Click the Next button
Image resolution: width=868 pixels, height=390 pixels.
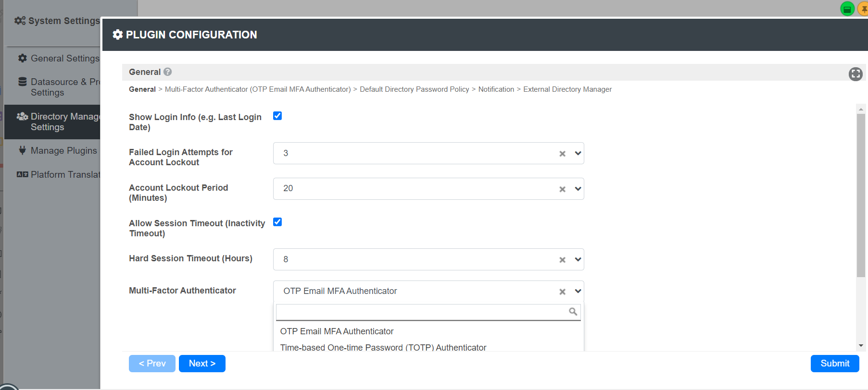pyautogui.click(x=202, y=364)
